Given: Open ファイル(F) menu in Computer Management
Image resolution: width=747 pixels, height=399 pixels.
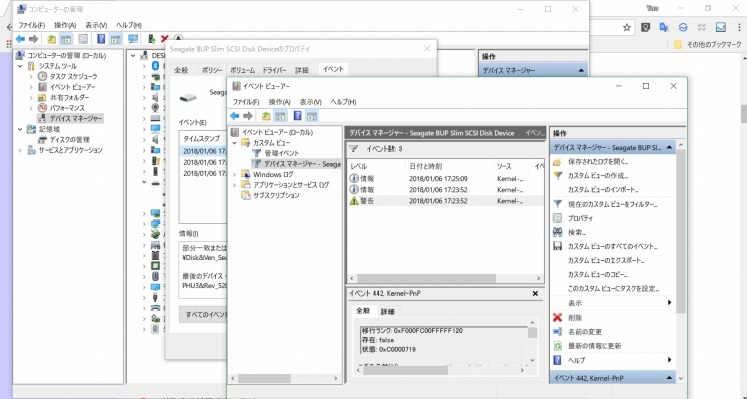Looking at the screenshot, I should [31, 25].
